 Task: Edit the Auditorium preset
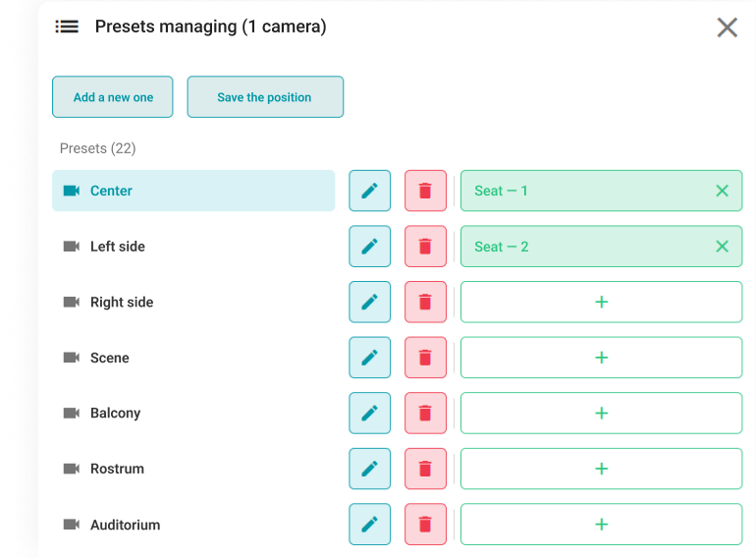click(x=370, y=525)
